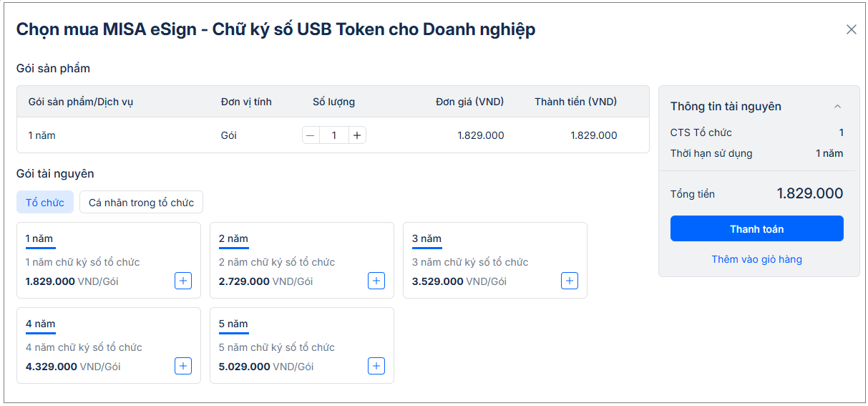This screenshot has width=868, height=406.
Task: Click Thêm vào giỏ hàng link
Action: 756,259
